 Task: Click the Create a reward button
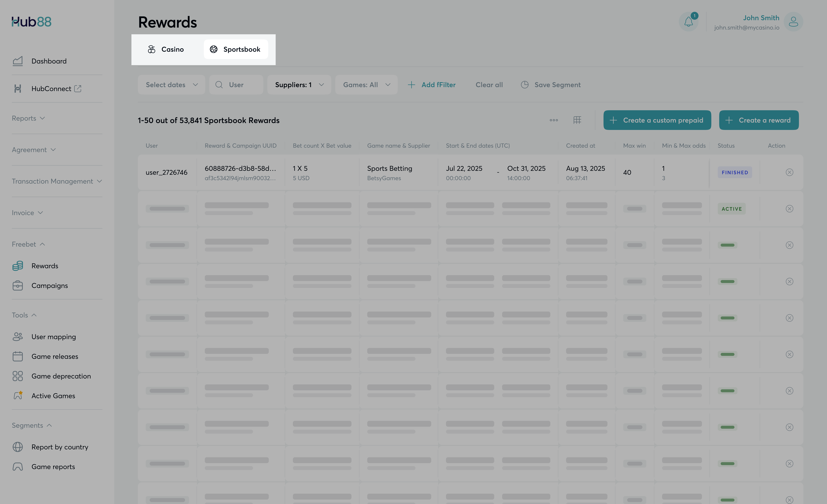click(x=759, y=120)
